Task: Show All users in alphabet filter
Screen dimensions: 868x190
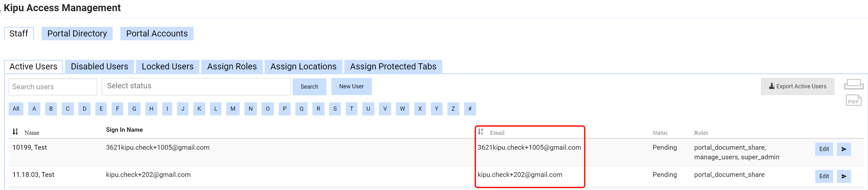Action: click(16, 109)
